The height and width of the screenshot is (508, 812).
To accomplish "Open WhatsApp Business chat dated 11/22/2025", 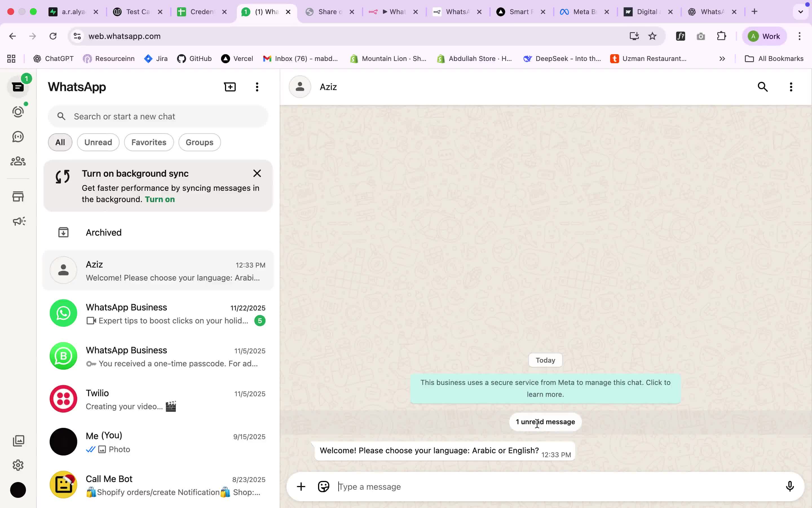I will (158, 313).
